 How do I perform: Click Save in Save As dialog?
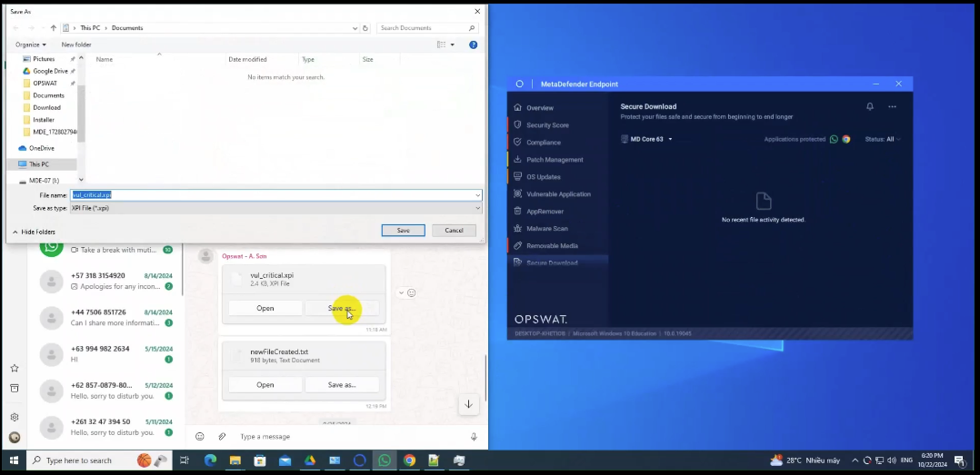(x=403, y=231)
